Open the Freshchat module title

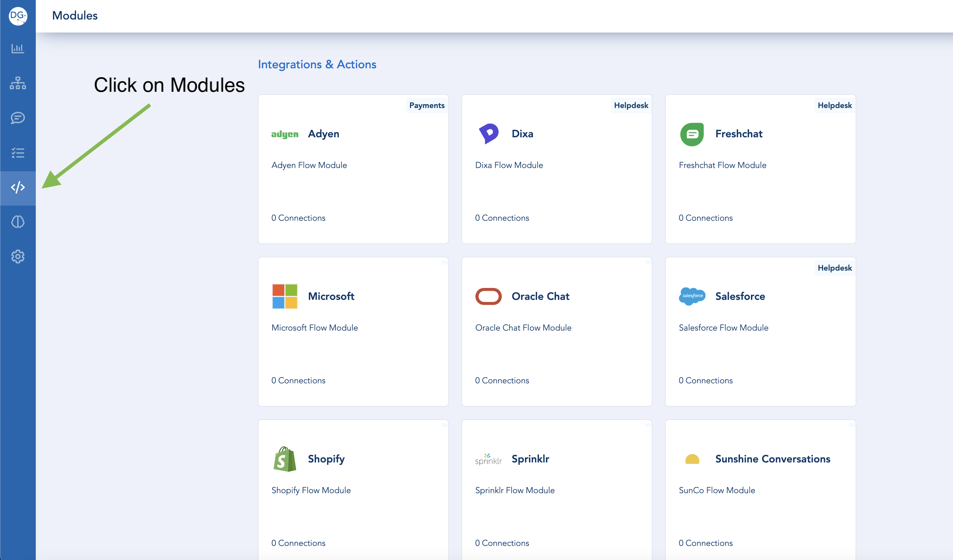pos(739,134)
